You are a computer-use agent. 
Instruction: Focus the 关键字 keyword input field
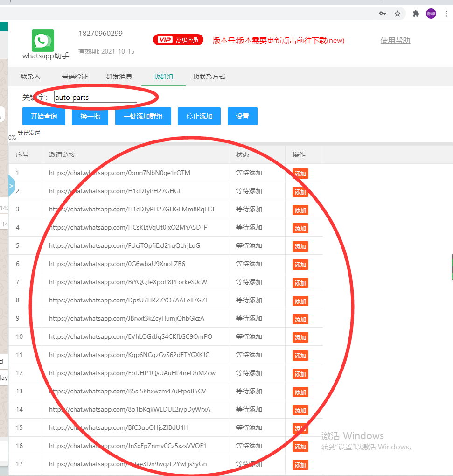[x=96, y=97]
